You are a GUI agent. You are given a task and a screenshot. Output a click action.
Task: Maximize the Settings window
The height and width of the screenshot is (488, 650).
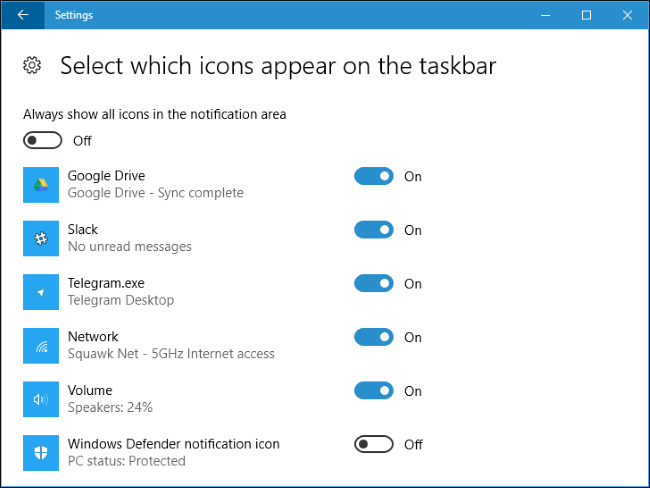click(x=586, y=15)
